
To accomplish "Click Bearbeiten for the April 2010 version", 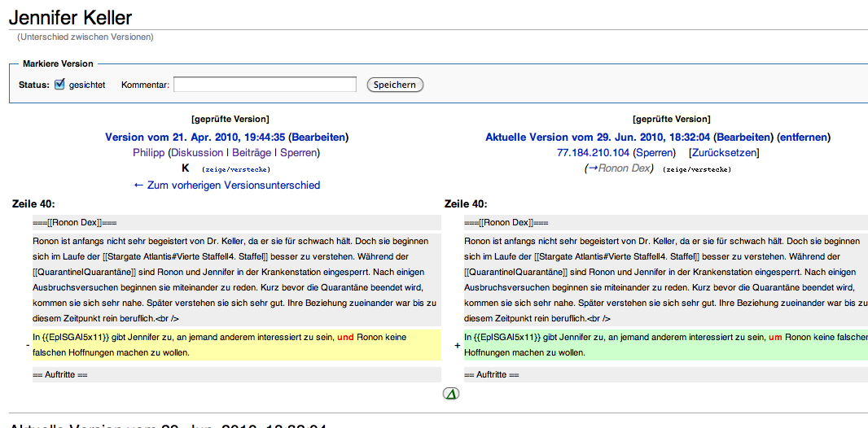I will pos(318,138).
